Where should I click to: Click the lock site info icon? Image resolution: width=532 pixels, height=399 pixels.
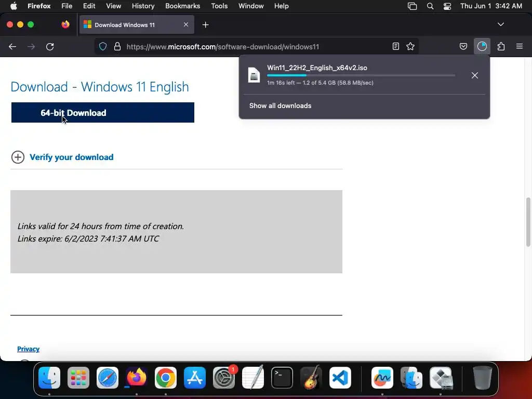click(x=117, y=46)
